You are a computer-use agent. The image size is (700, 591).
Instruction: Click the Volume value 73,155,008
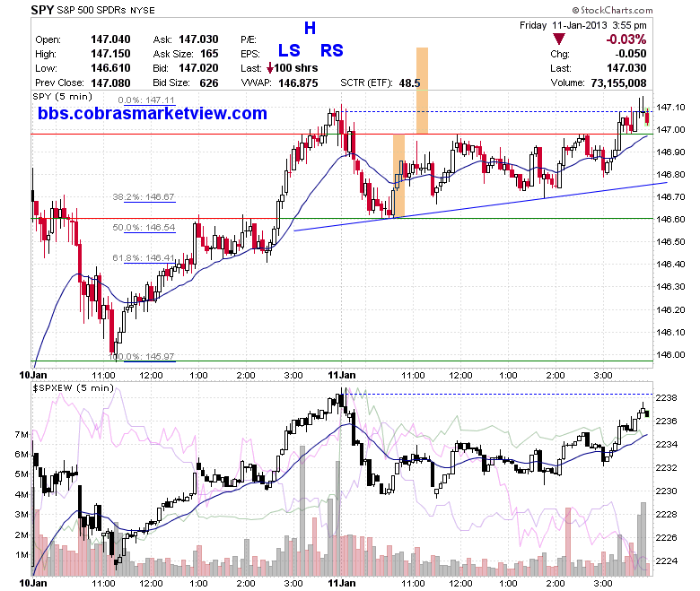(x=618, y=83)
